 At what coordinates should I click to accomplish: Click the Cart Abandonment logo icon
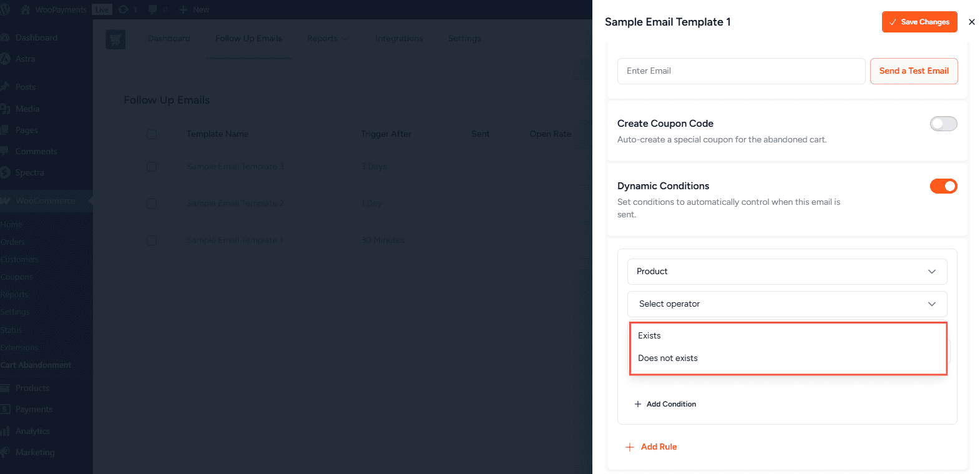click(115, 39)
